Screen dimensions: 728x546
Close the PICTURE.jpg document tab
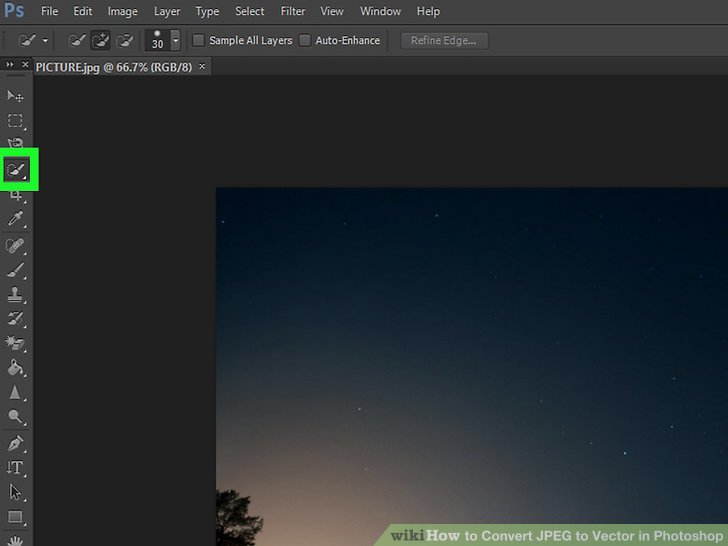tap(202, 66)
